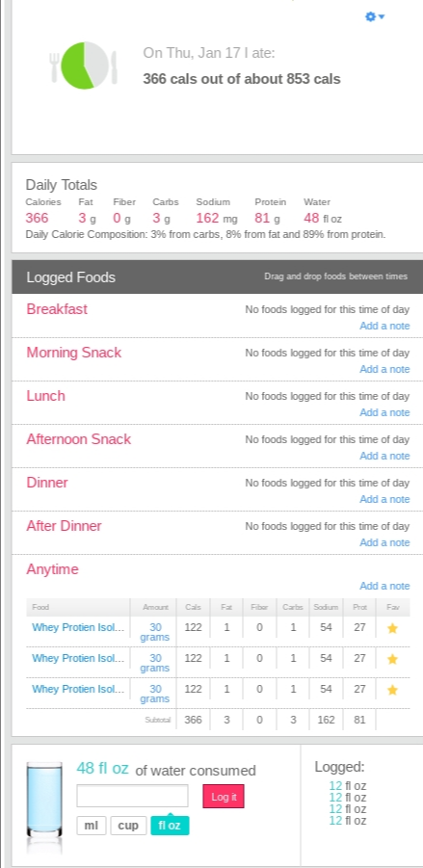Add a note to Breakfast
Screen dimensions: 423x868
click(x=384, y=326)
